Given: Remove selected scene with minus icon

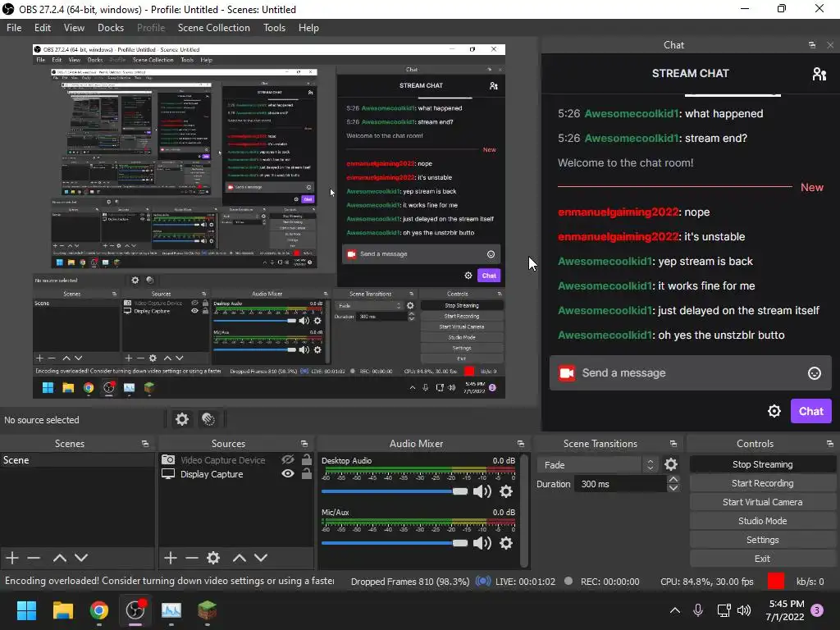Looking at the screenshot, I should (x=34, y=558).
